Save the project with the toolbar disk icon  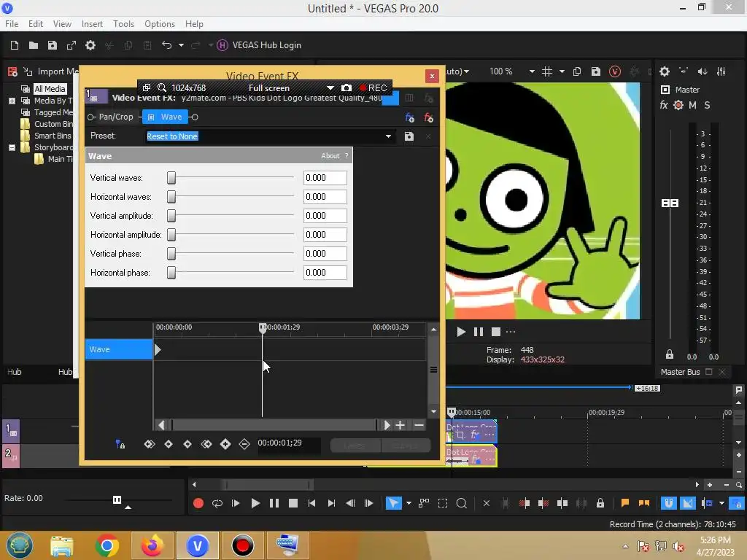tap(53, 45)
